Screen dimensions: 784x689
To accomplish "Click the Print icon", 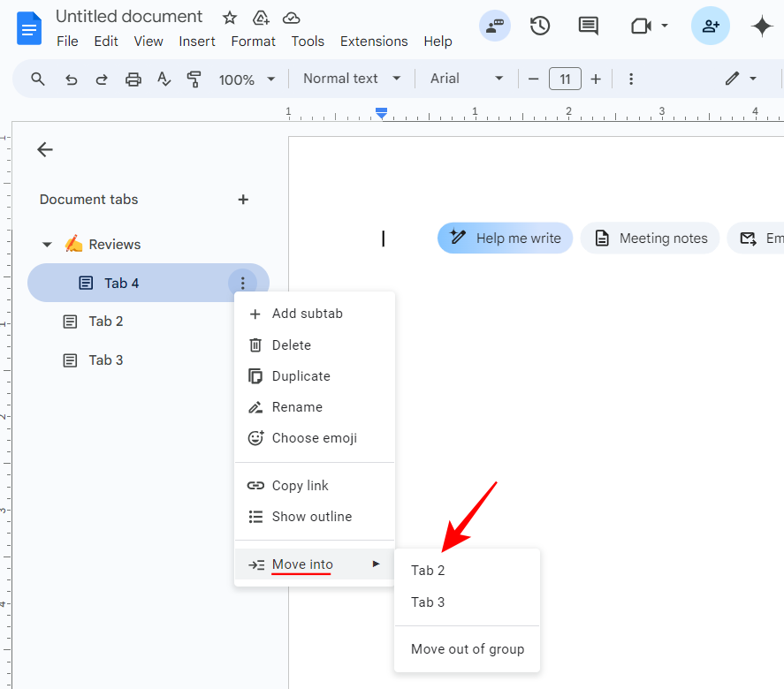I will (x=133, y=79).
